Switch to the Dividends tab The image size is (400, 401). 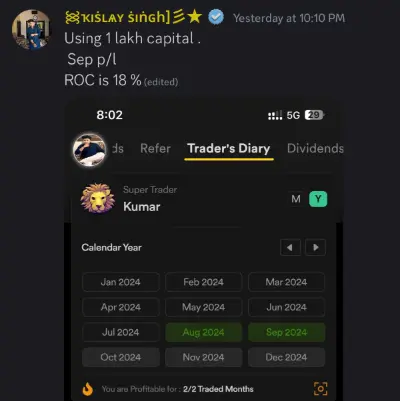pyautogui.click(x=315, y=149)
